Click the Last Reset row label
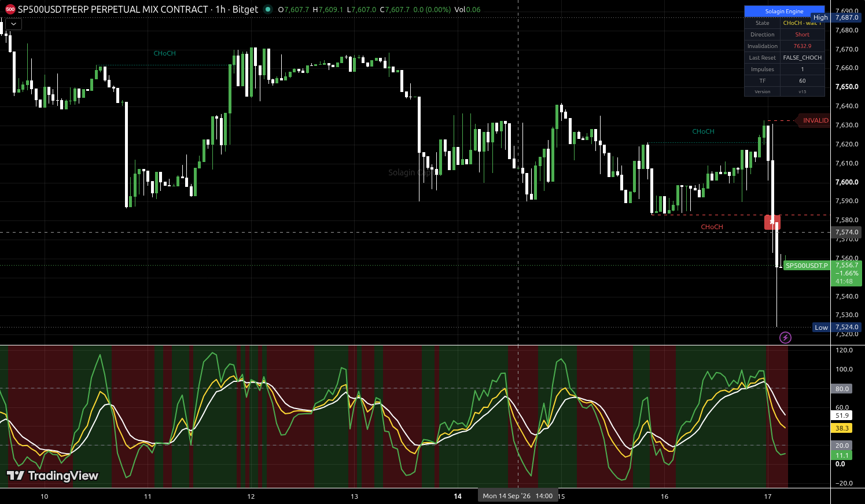865x504 pixels. 763,58
